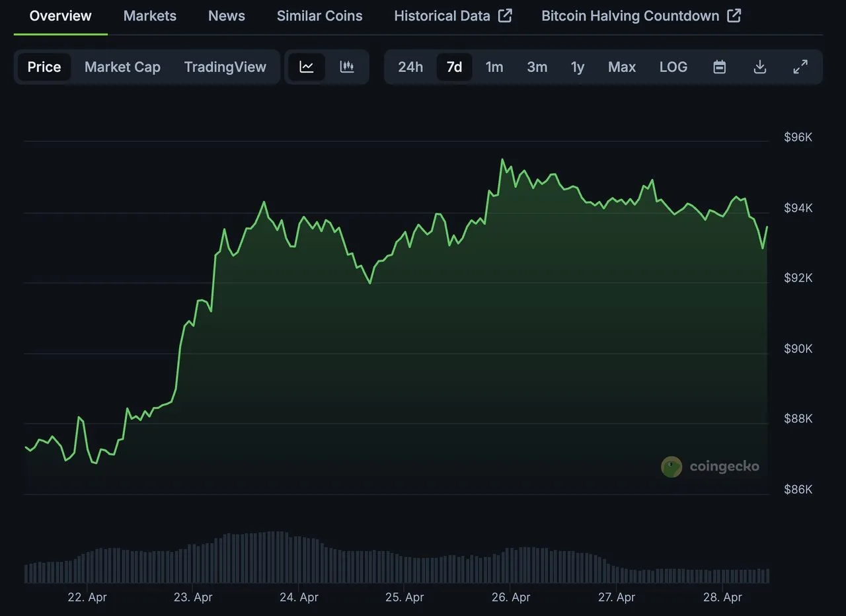
Task: Show the Market Cap chart
Action: point(122,67)
